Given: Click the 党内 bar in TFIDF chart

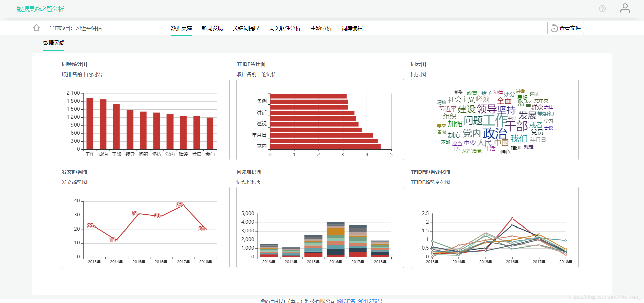Looking at the screenshot, I should pos(326,146).
